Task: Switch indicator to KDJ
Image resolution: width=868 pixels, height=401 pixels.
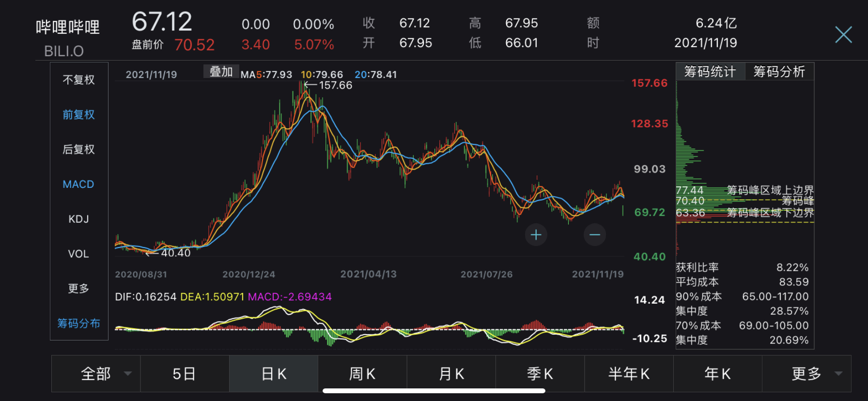Action: coord(78,219)
